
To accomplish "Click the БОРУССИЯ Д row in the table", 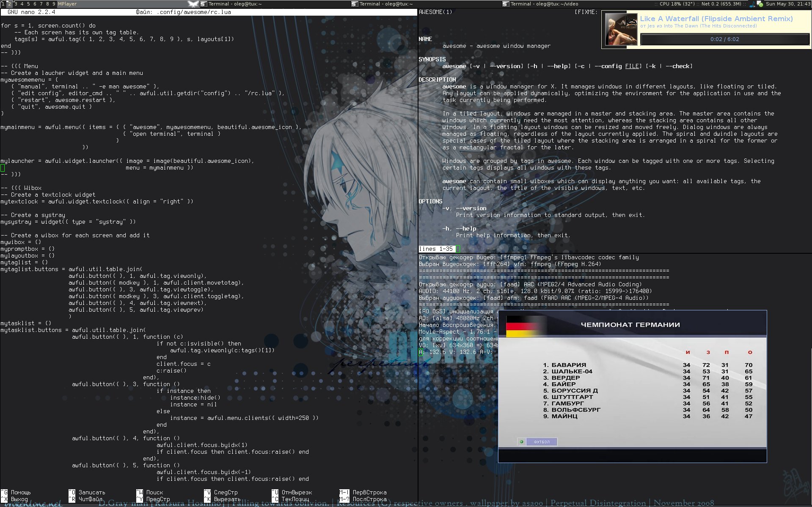I will [647, 391].
